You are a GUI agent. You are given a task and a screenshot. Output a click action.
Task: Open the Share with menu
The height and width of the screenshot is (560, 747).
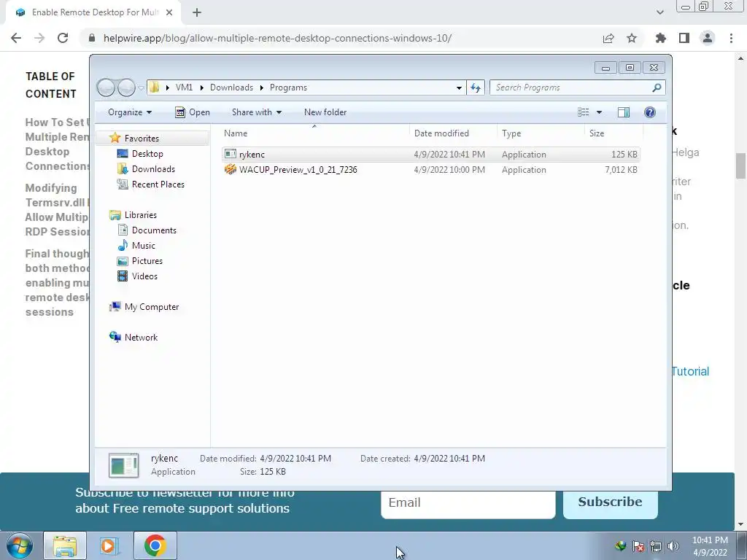257,112
